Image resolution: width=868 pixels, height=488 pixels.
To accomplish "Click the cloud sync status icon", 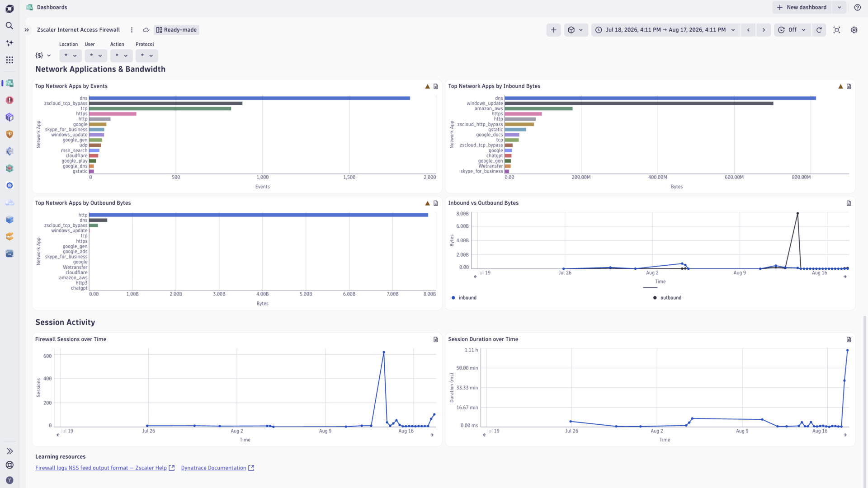I will pos(146,30).
